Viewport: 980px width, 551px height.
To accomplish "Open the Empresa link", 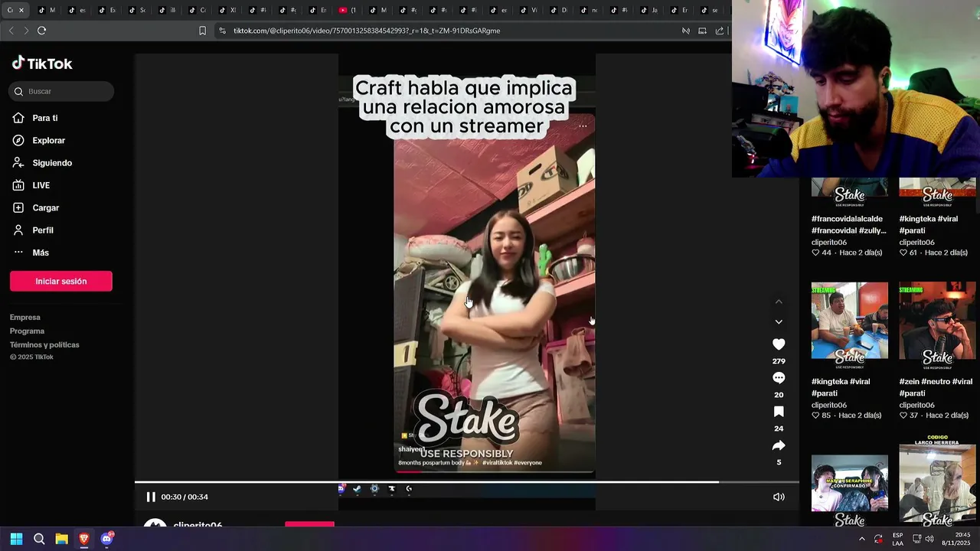I will click(x=25, y=318).
